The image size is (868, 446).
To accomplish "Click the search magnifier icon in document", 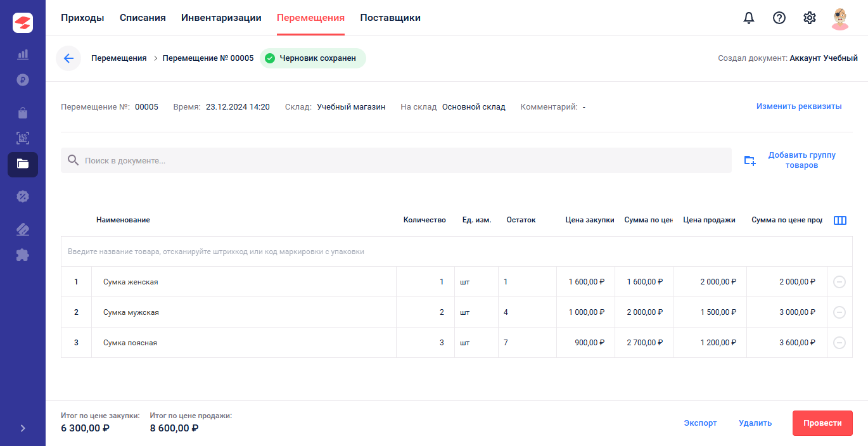I will click(73, 160).
